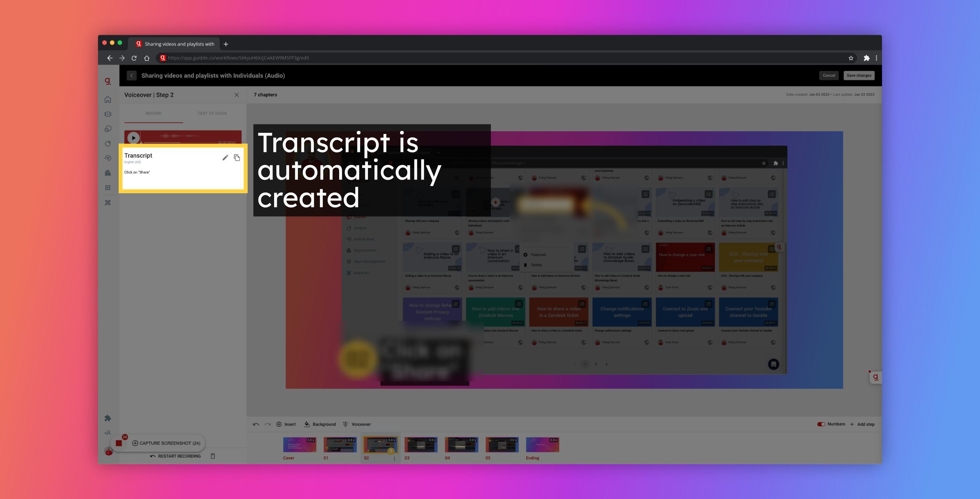Switch to TEXT TO VOICE tab
This screenshot has height=499, width=980.
pyautogui.click(x=212, y=113)
